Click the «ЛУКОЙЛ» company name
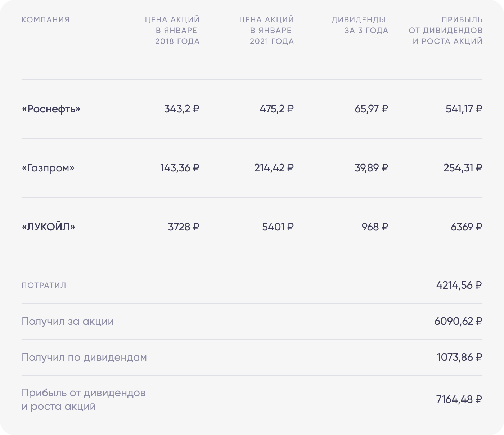 coord(49,227)
